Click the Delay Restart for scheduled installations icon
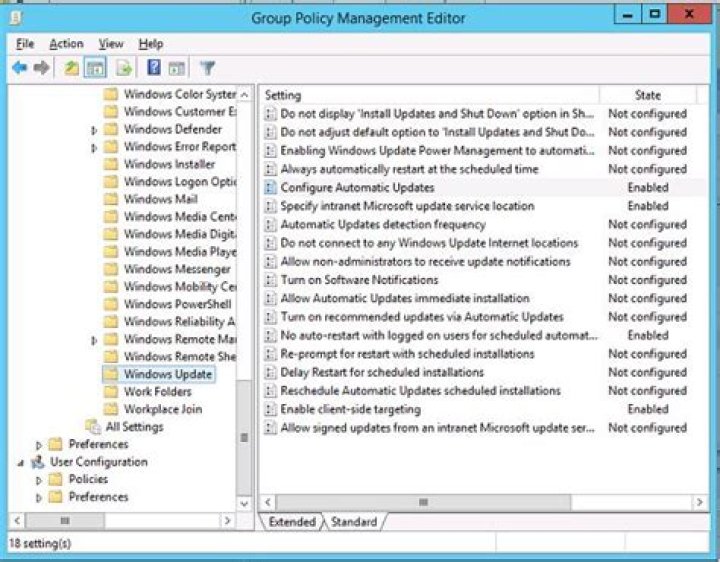This screenshot has height=562, width=720. point(270,372)
